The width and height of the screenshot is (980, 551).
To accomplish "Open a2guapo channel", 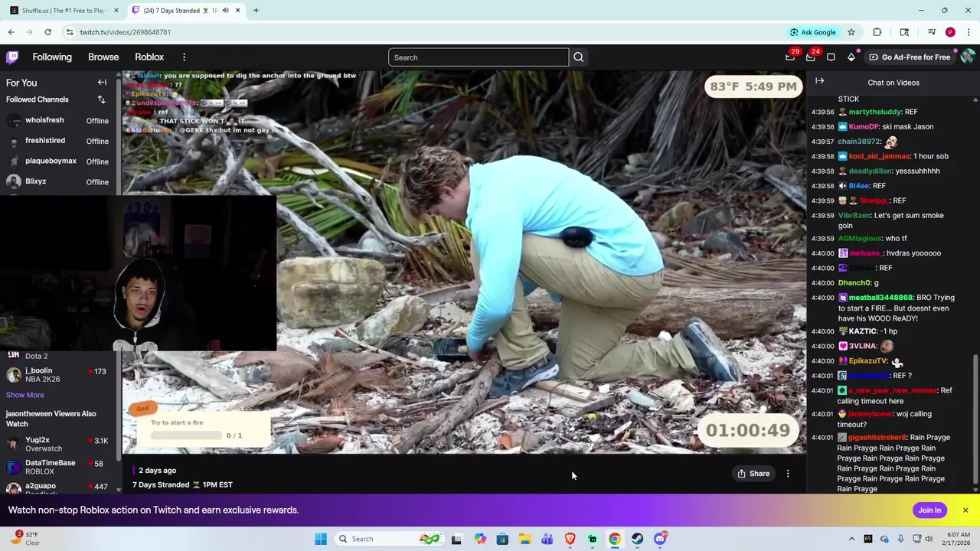I will click(58, 487).
